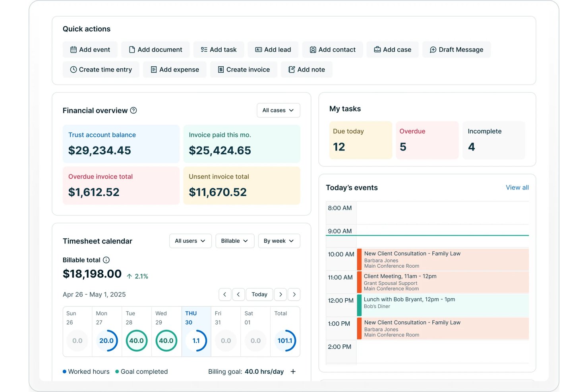Click the 2:00 PM time slot label

tap(340, 347)
